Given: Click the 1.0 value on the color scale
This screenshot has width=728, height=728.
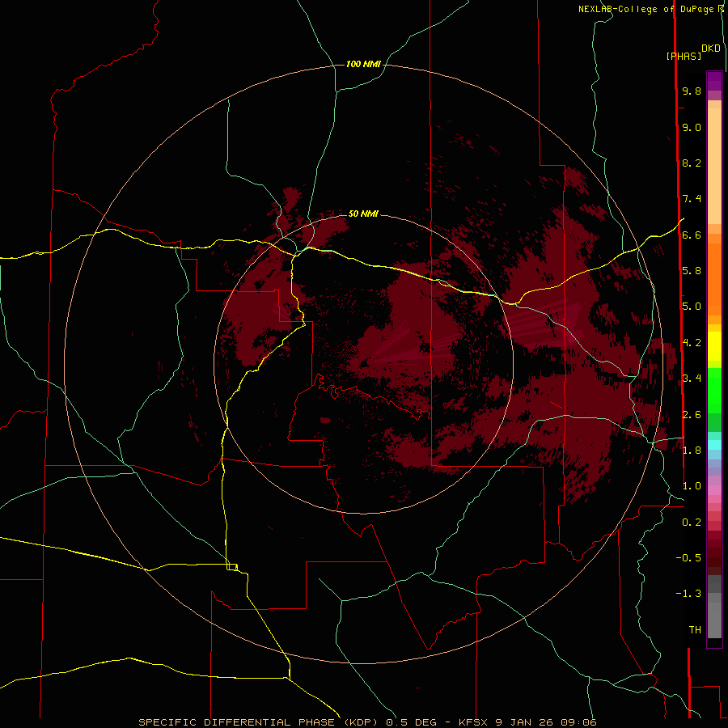Looking at the screenshot, I should [692, 486].
